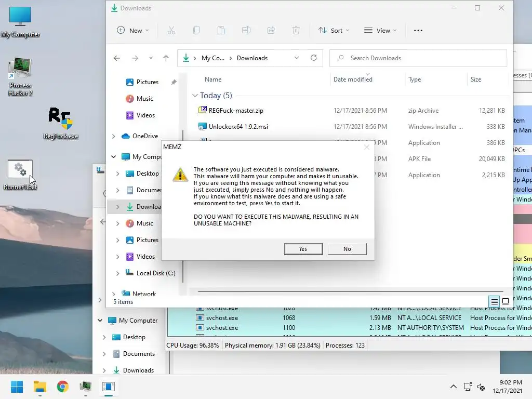Viewport: 532px width, 399px height.
Task: Expand the OneDrive tree node
Action: click(114, 137)
